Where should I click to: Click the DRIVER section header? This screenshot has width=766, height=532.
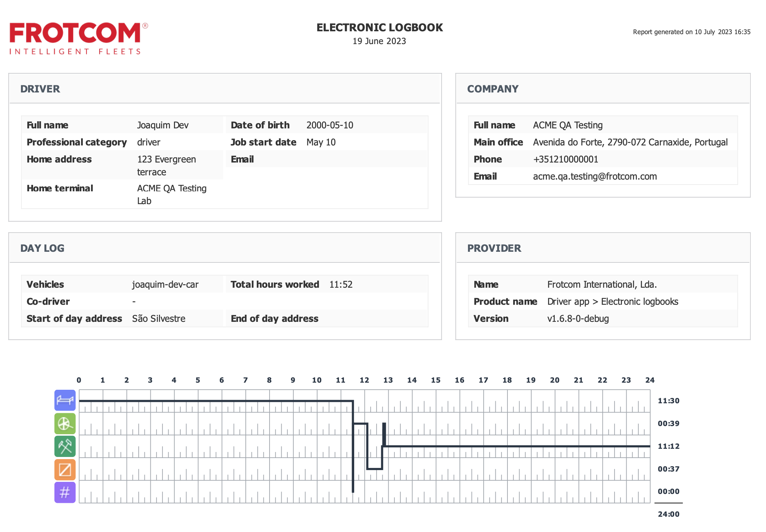(40, 89)
